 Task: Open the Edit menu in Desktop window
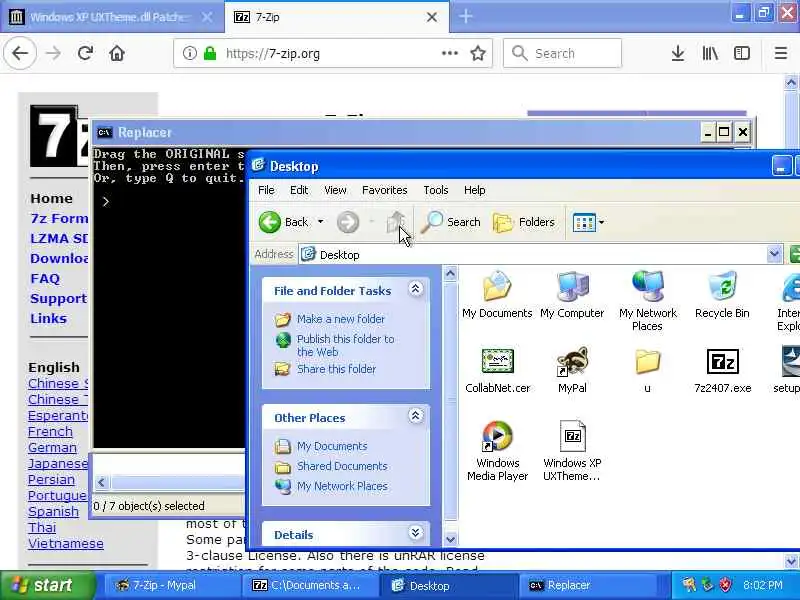click(x=299, y=190)
